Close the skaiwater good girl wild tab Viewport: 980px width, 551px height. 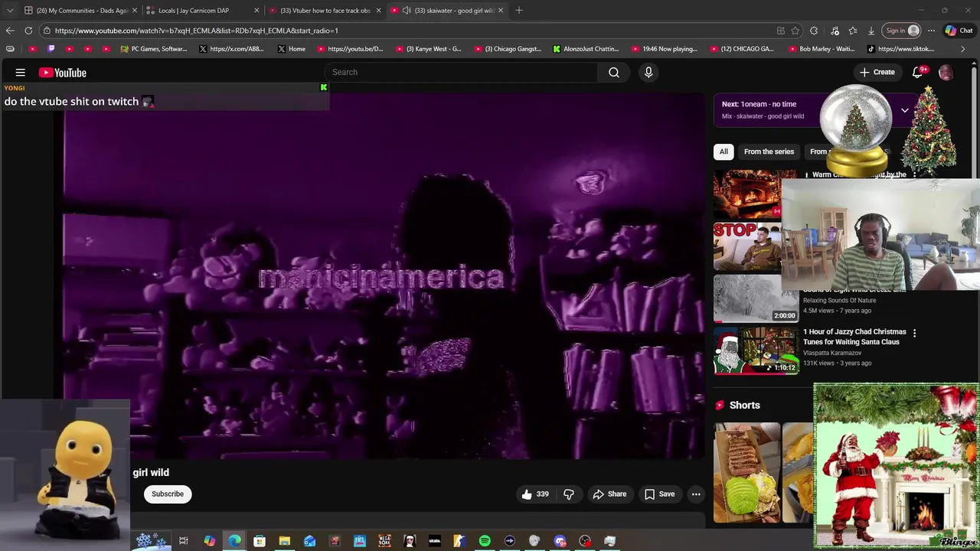pos(501,11)
